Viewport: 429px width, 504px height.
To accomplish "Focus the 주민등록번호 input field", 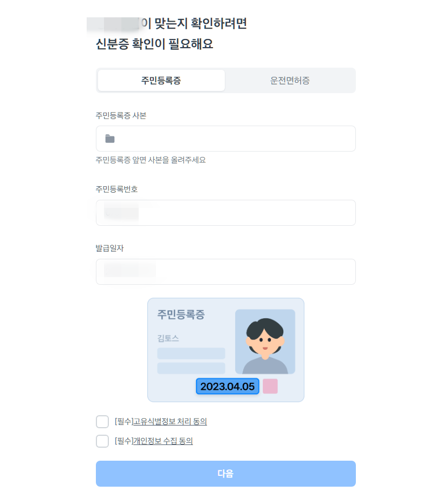I will coord(226,213).
